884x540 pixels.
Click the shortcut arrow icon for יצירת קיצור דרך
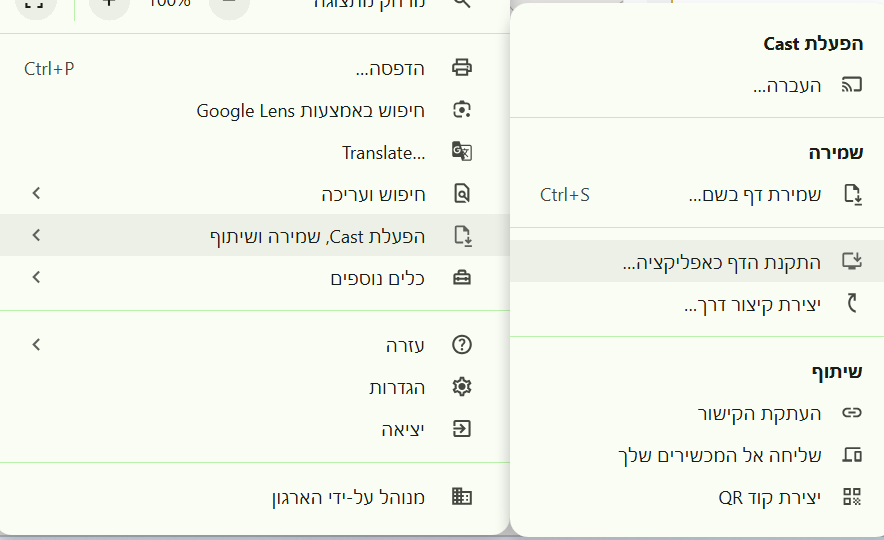tap(852, 303)
